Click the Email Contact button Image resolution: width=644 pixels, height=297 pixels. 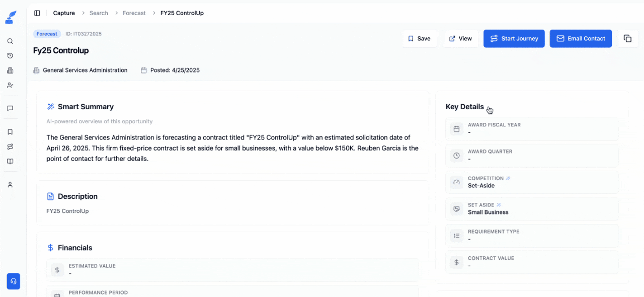point(581,38)
